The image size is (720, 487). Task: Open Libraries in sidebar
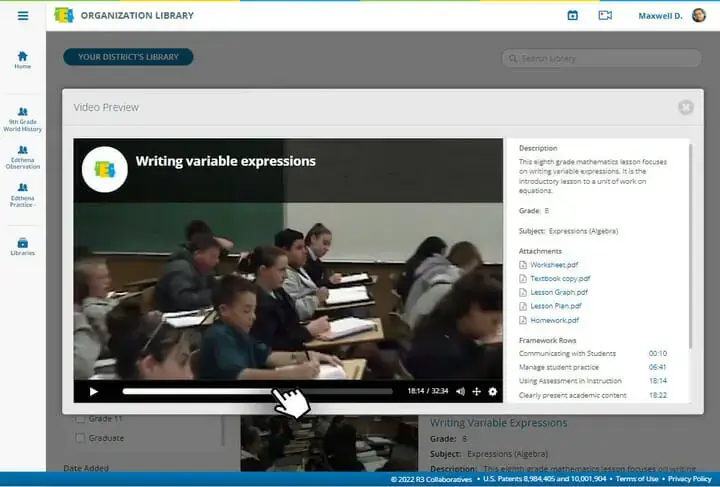click(22, 246)
